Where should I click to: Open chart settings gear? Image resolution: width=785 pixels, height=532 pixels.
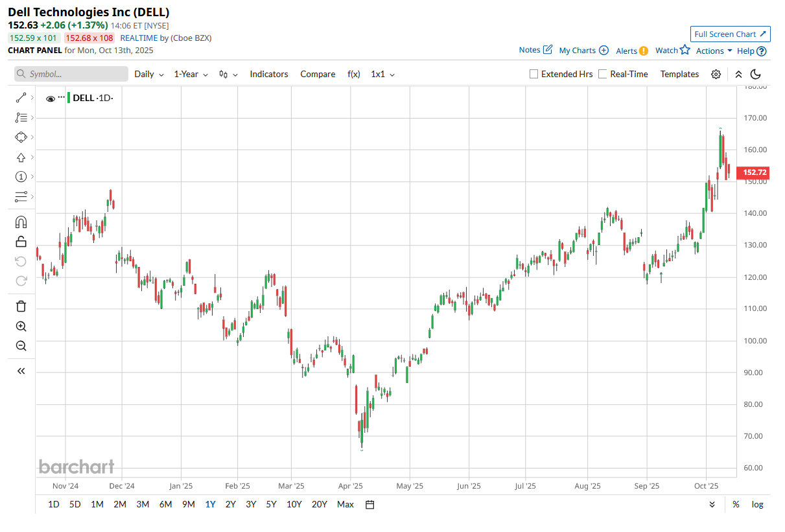[716, 75]
